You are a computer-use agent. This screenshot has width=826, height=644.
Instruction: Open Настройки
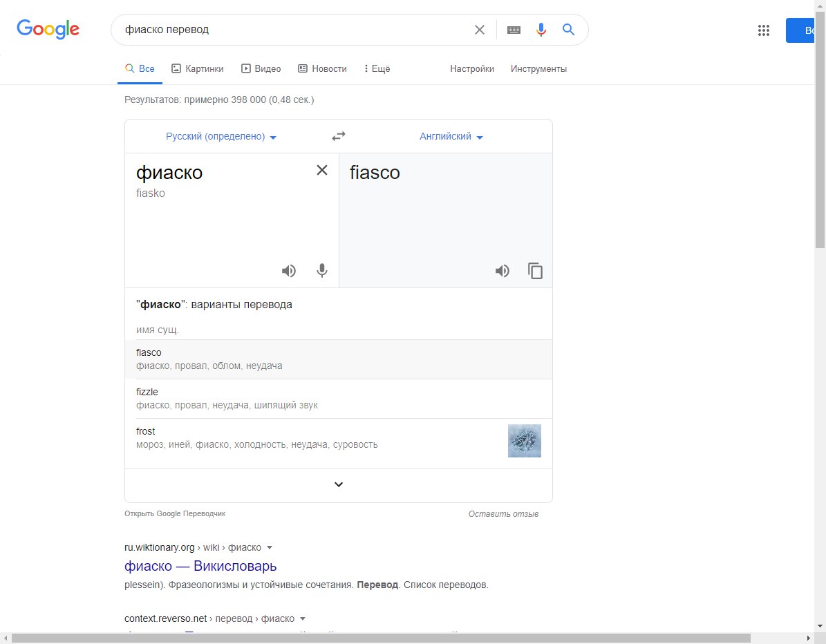[472, 69]
